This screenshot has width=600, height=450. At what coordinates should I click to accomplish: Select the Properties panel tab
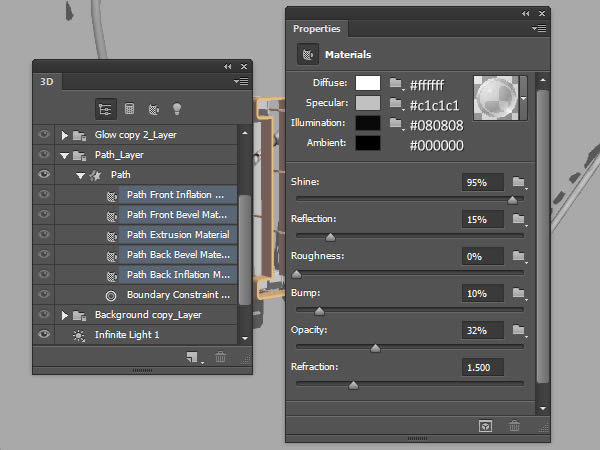pyautogui.click(x=316, y=29)
